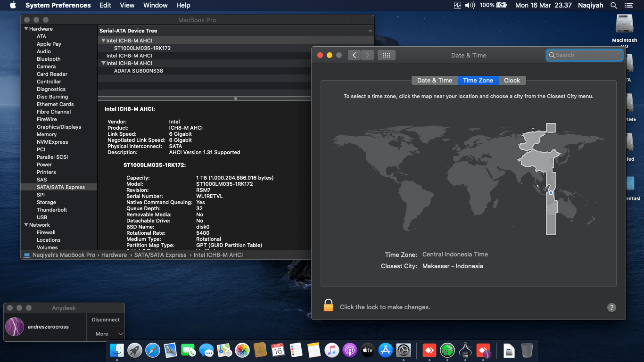Click Hardware in System Information path bar
Viewport: 644px width, 362px height.
tap(114, 255)
